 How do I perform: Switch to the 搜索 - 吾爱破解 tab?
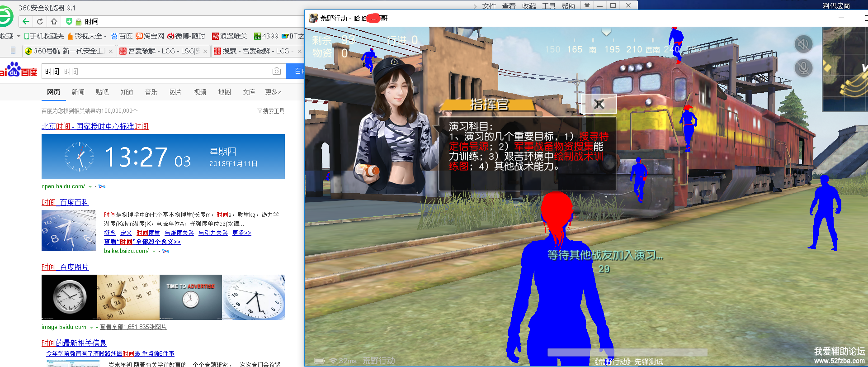pyautogui.click(x=258, y=51)
